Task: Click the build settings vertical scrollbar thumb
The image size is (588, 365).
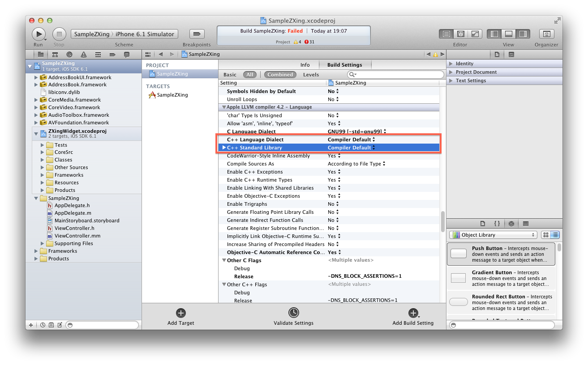Action: pyautogui.click(x=443, y=222)
